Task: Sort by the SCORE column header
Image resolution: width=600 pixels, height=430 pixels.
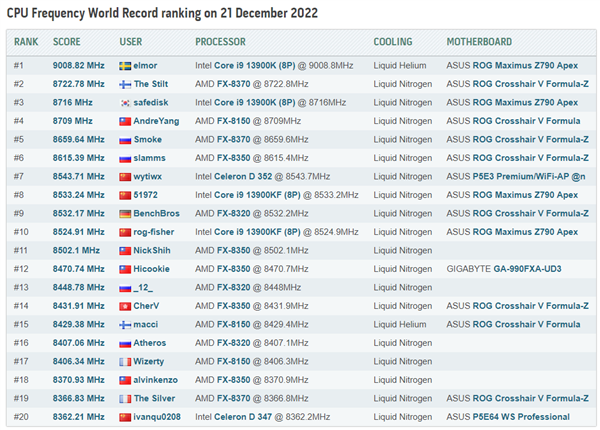Action: click(x=67, y=42)
